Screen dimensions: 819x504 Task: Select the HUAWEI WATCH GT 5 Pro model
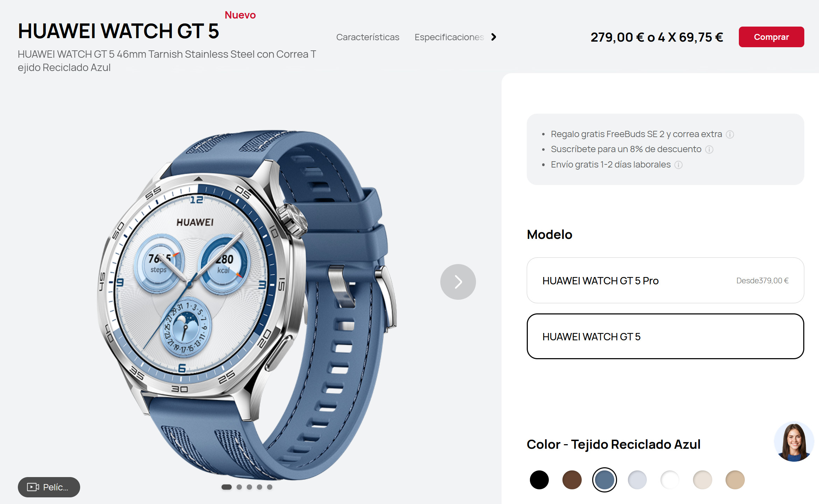pos(665,281)
